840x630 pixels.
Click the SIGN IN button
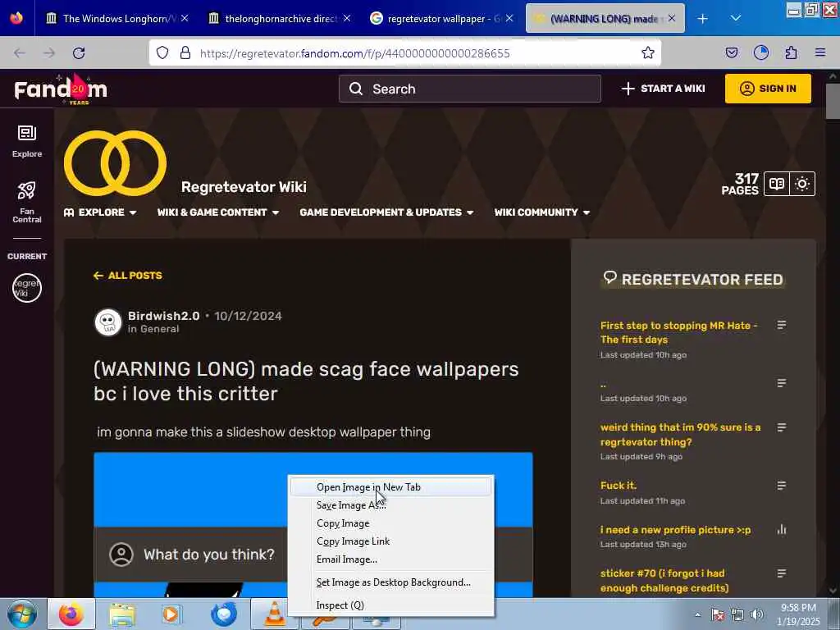point(768,89)
